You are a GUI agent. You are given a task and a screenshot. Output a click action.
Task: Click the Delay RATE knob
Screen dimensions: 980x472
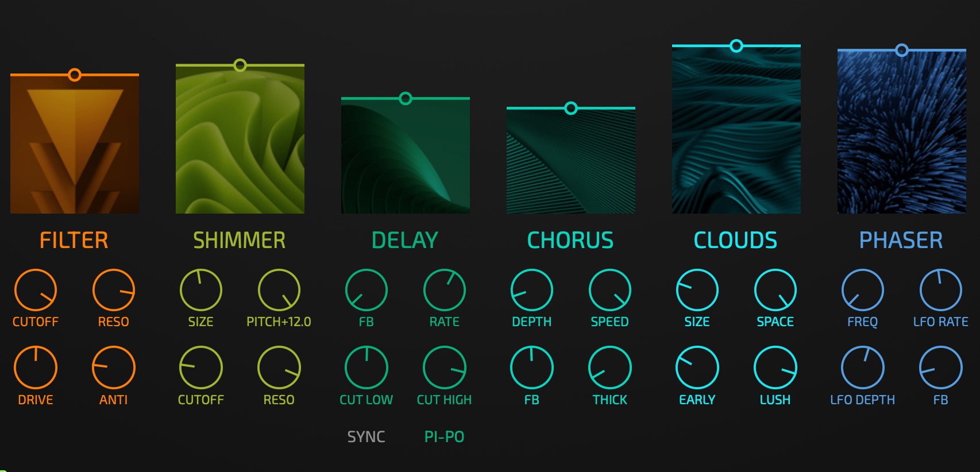[445, 290]
